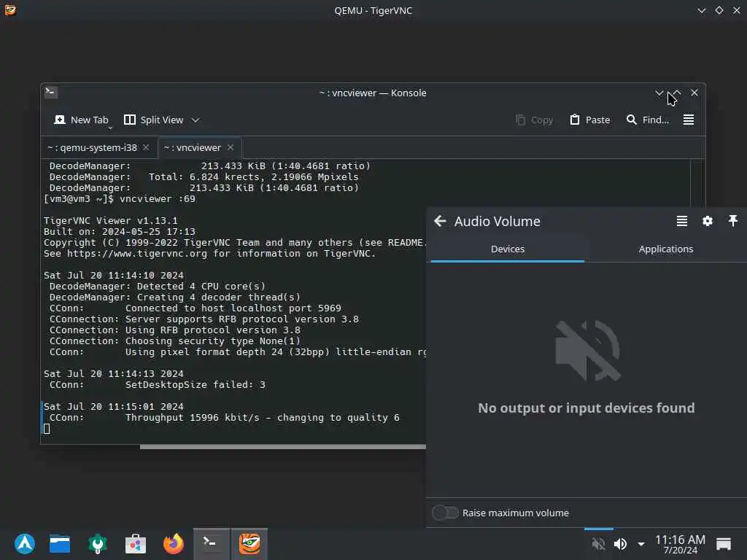The width and height of the screenshot is (747, 560).
Task: Switch to the Konsole taskbar entry
Action: coord(211,543)
